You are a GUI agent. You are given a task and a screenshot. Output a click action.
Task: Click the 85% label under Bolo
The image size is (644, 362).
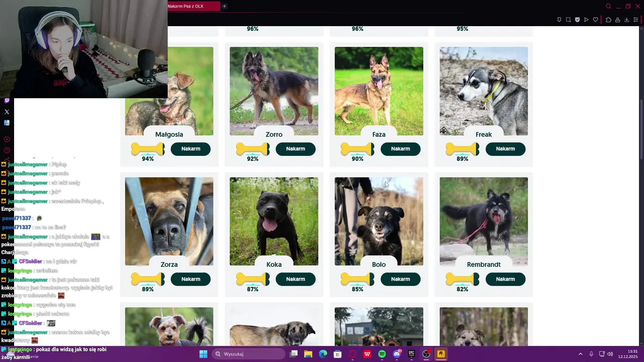(x=357, y=289)
